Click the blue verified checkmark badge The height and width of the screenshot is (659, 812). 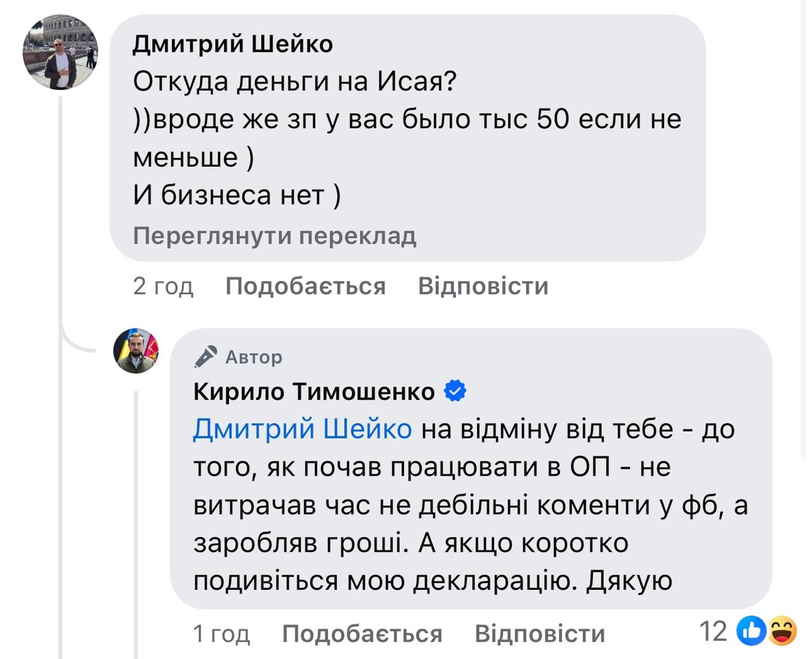(x=455, y=391)
